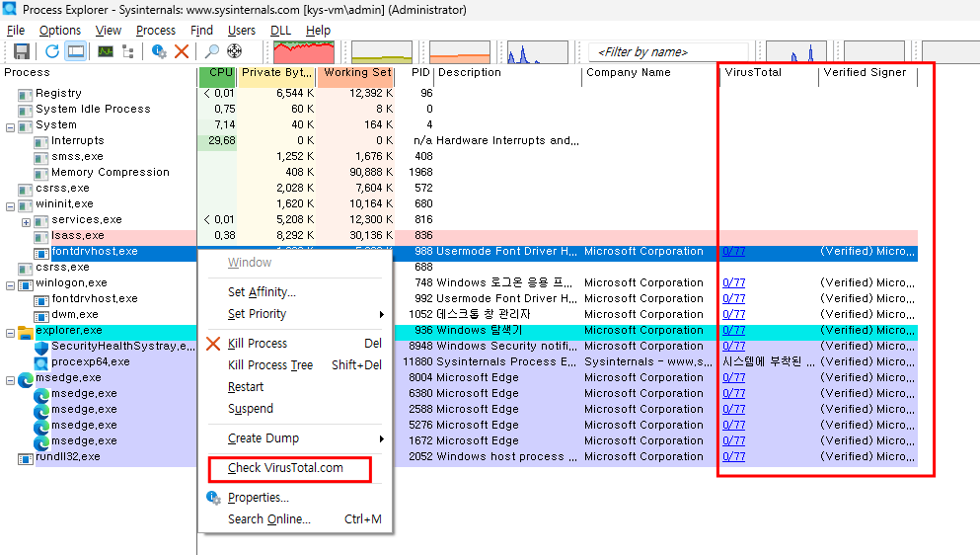This screenshot has height=555, width=980.
Task: Collapse the System process tree node
Action: (10, 127)
